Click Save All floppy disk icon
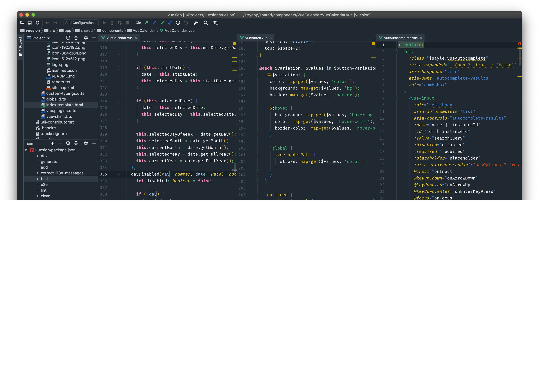This screenshot has height=392, width=539. 30,23
